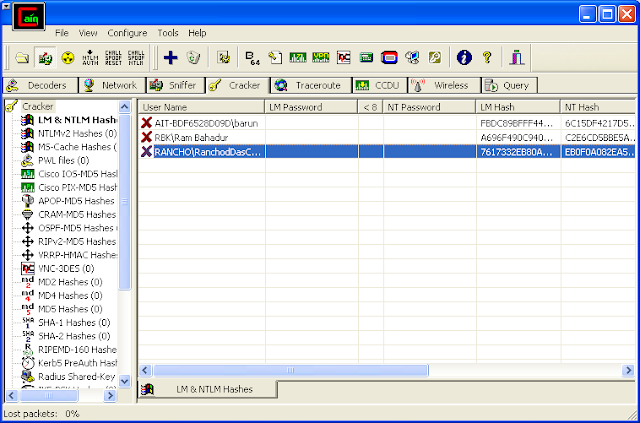Sort by NT Hash column header
Image resolution: width=640 pixels, height=423 pixels.
[x=598, y=107]
